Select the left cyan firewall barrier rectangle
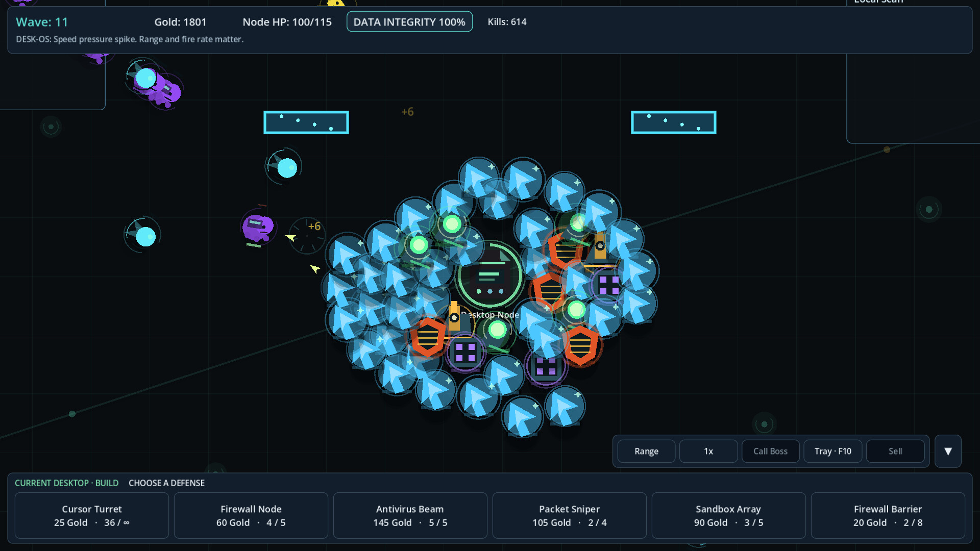The height and width of the screenshot is (551, 980). [x=306, y=122]
